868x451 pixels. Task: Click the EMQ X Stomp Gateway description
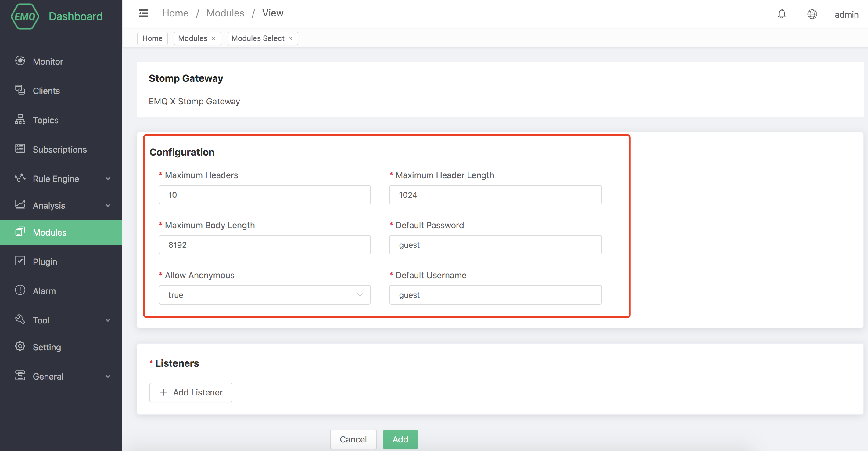coord(194,101)
